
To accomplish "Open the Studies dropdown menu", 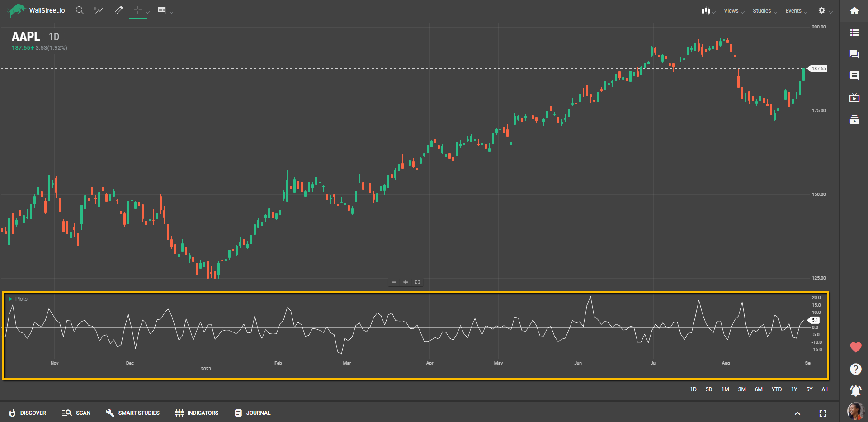I will [x=764, y=11].
